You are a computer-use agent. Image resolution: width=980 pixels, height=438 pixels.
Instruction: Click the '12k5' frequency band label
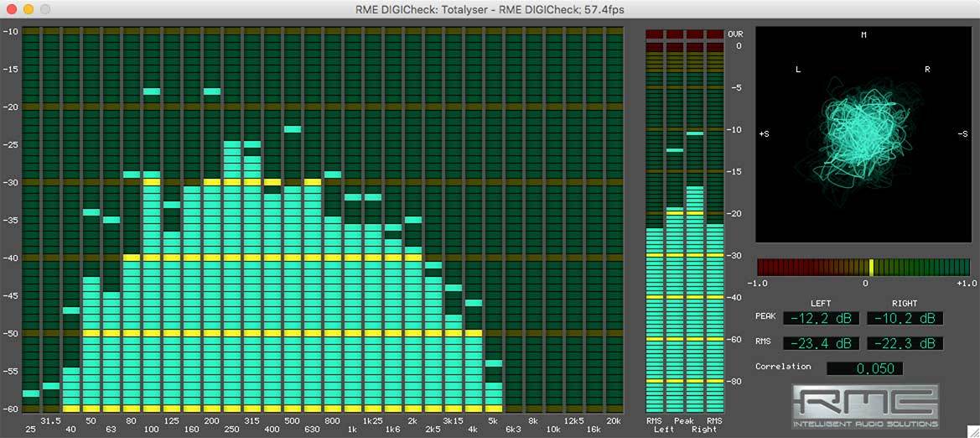tap(573, 420)
